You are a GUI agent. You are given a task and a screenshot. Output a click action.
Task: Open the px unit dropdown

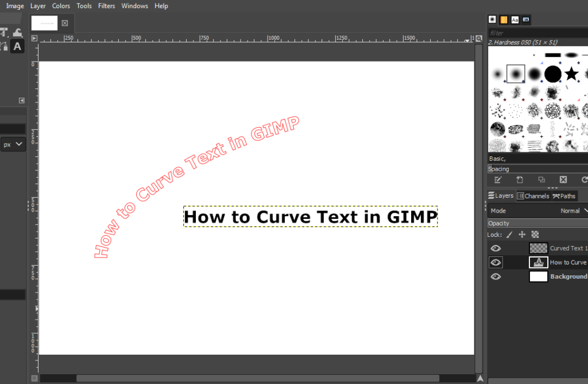tap(13, 144)
